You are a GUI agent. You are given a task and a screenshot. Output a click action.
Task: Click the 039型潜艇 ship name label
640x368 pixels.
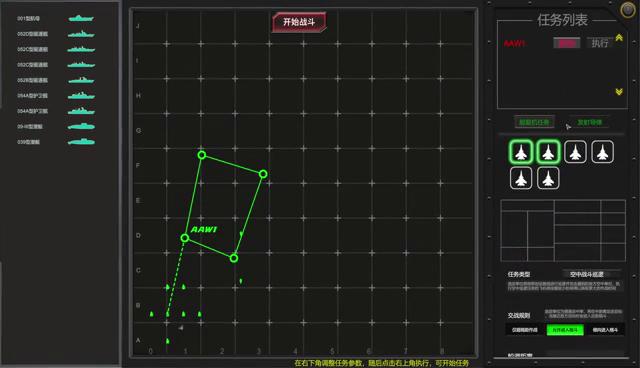(29, 142)
